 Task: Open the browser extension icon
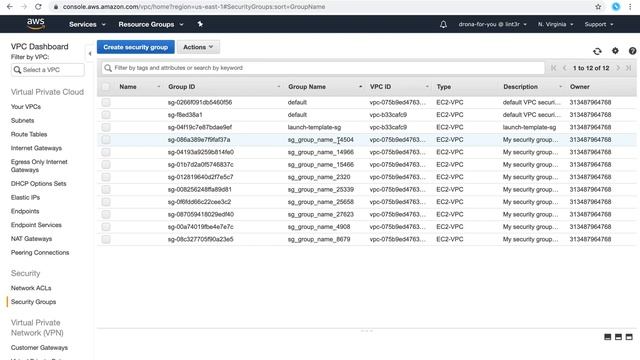(x=616, y=7)
